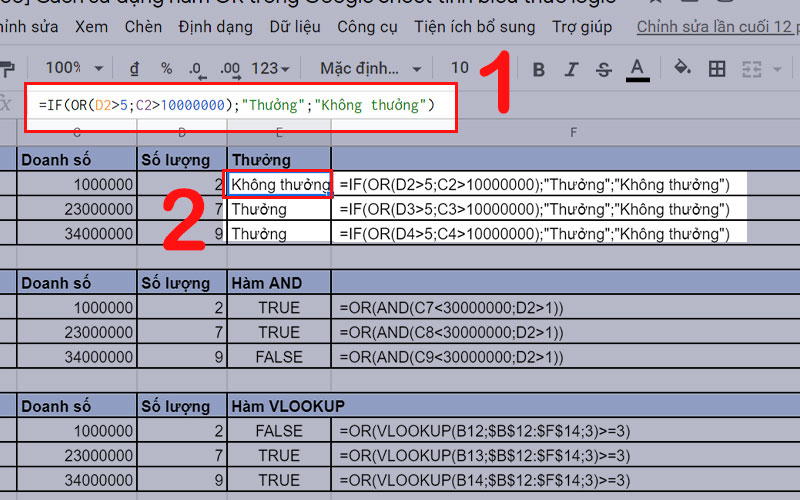Screen dimensions: 800x500
Task: Open zoom 100% dropdown
Action: (x=74, y=68)
